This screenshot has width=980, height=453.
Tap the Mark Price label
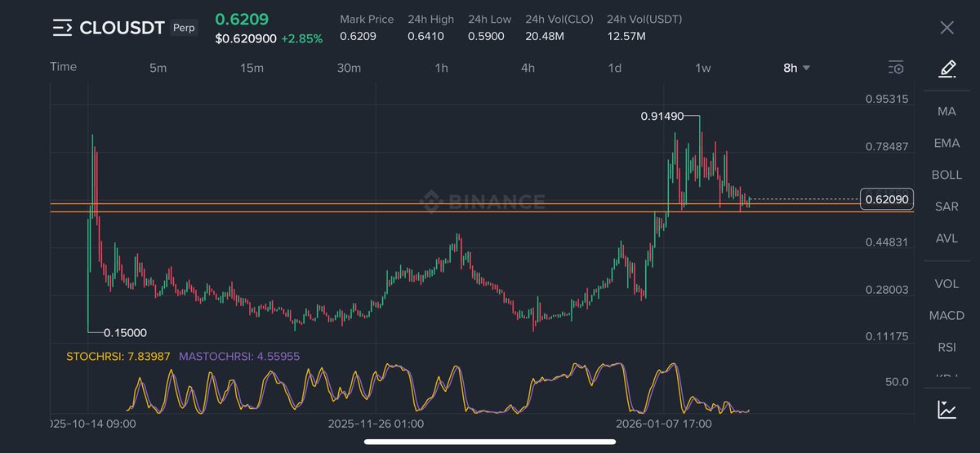[367, 19]
